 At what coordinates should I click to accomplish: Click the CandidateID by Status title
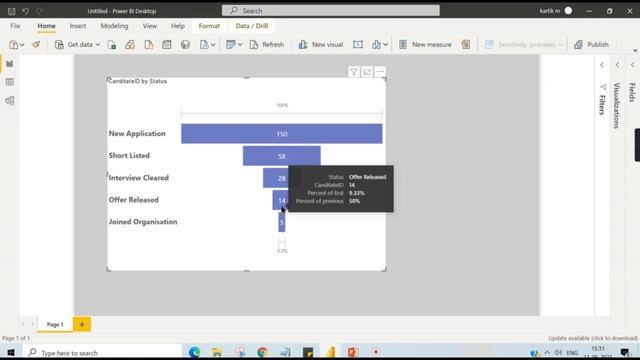pyautogui.click(x=138, y=81)
